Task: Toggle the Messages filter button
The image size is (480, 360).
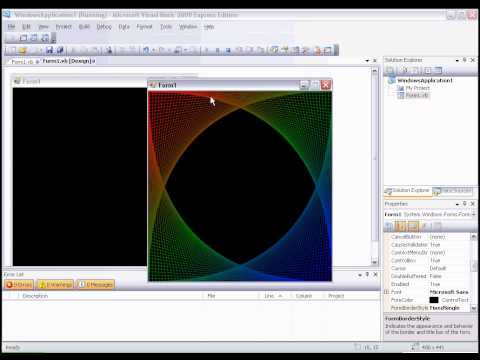Action: [x=96, y=285]
